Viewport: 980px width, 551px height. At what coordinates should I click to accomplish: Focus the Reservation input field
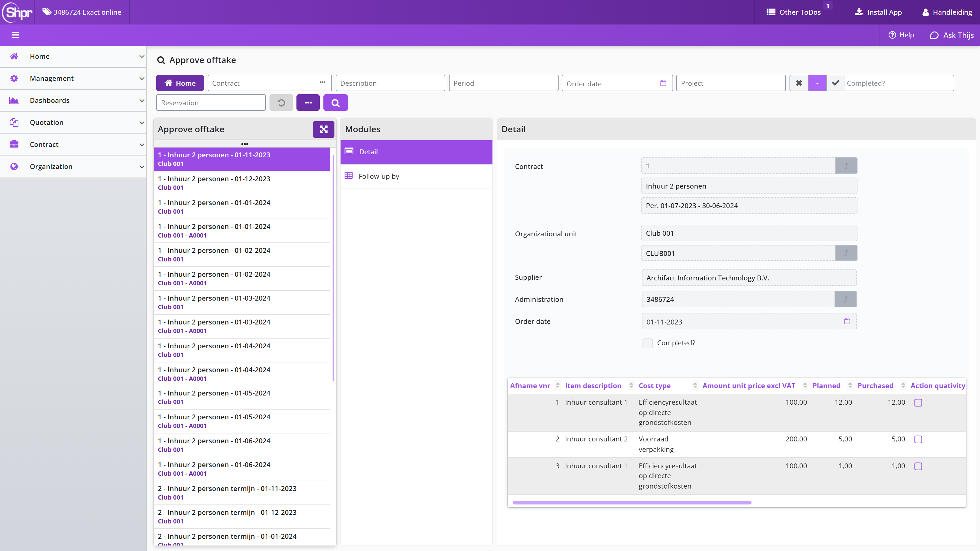[x=211, y=103]
